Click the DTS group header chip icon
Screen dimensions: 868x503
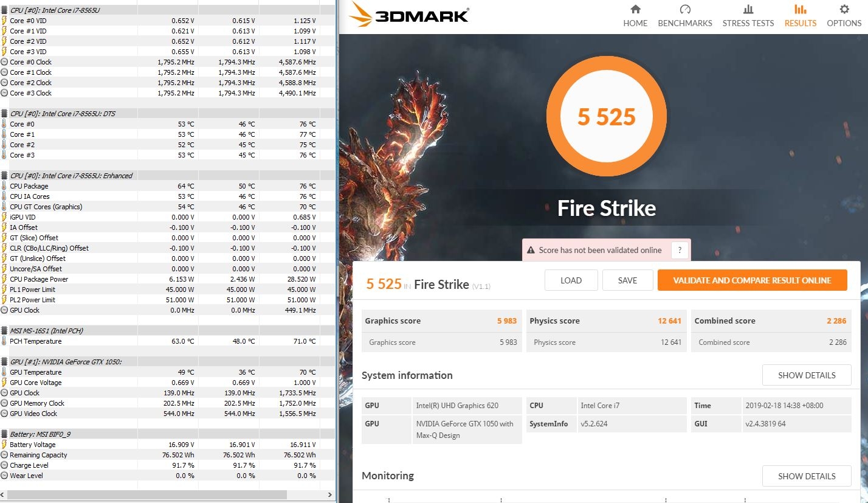click(x=5, y=114)
